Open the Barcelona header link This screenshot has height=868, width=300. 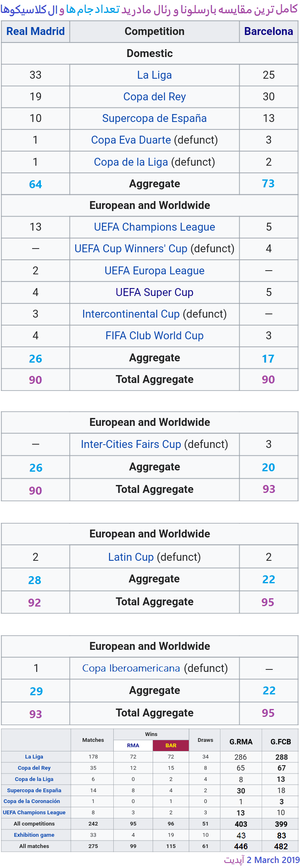point(268,31)
